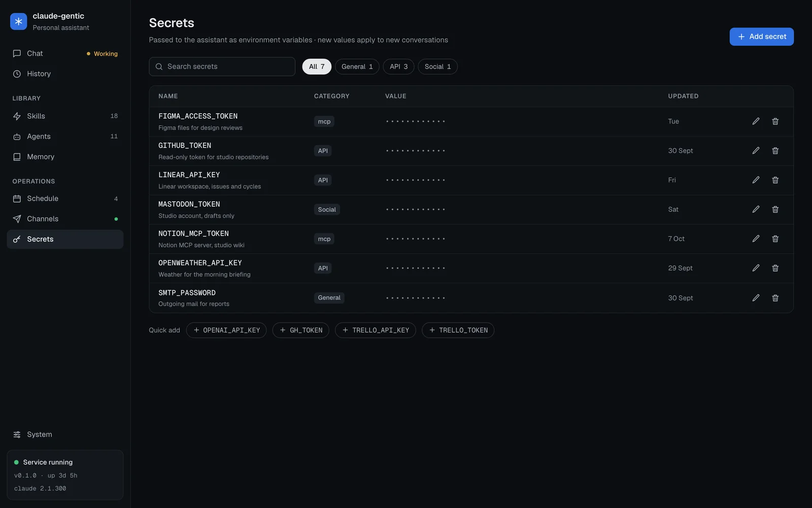Go to Skills library
The height and width of the screenshot is (508, 812).
tap(65, 116)
